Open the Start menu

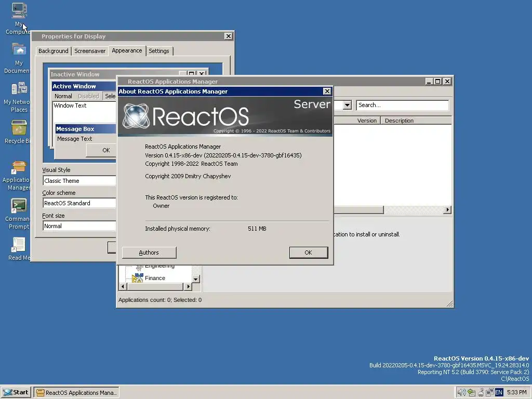[x=16, y=393]
